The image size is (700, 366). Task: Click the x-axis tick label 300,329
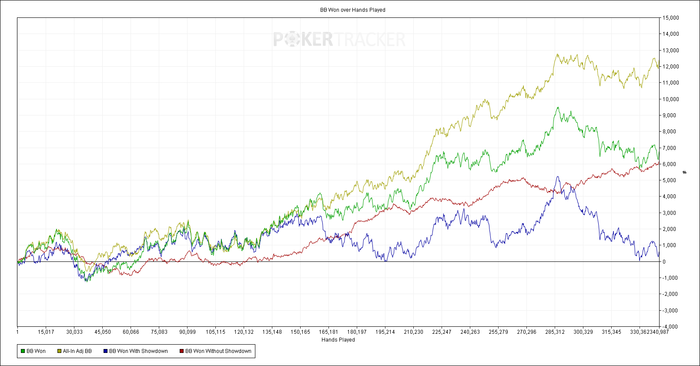[583, 332]
